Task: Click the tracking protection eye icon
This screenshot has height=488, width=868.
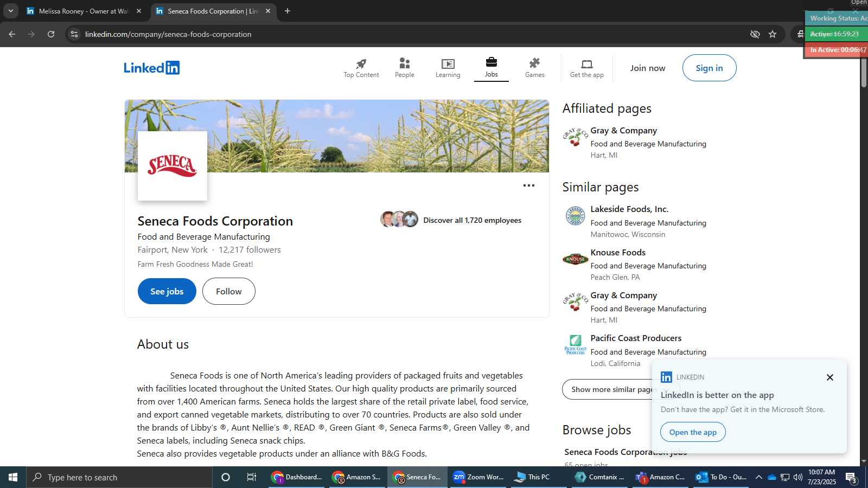Action: pyautogui.click(x=755, y=34)
